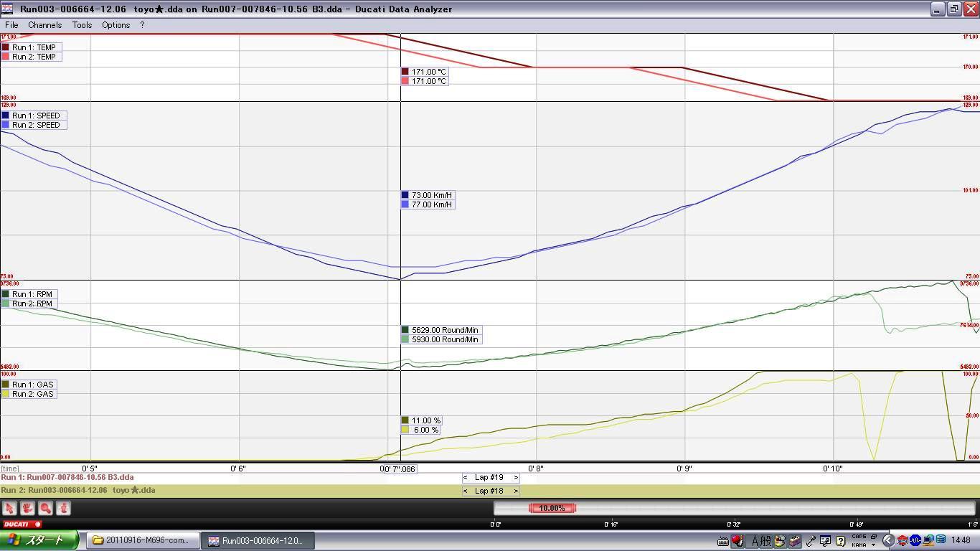Viewport: 980px width, 551px height.
Task: Open the Options menu
Action: [116, 24]
